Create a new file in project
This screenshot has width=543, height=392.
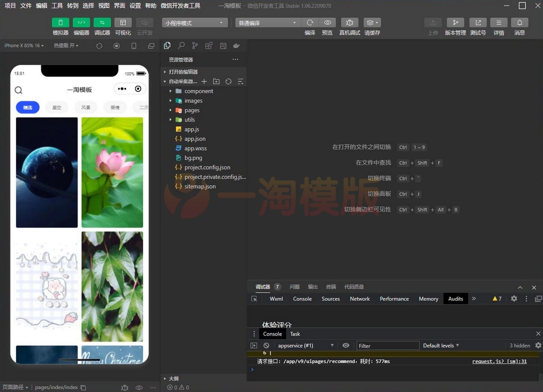pos(205,81)
